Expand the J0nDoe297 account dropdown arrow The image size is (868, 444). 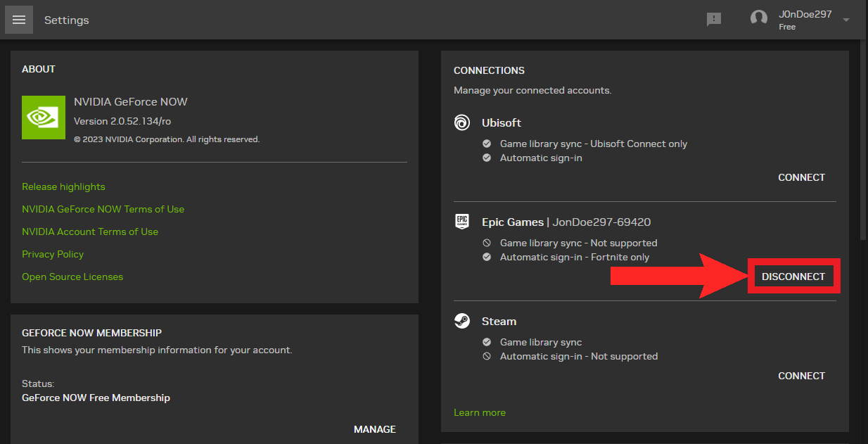pos(846,20)
